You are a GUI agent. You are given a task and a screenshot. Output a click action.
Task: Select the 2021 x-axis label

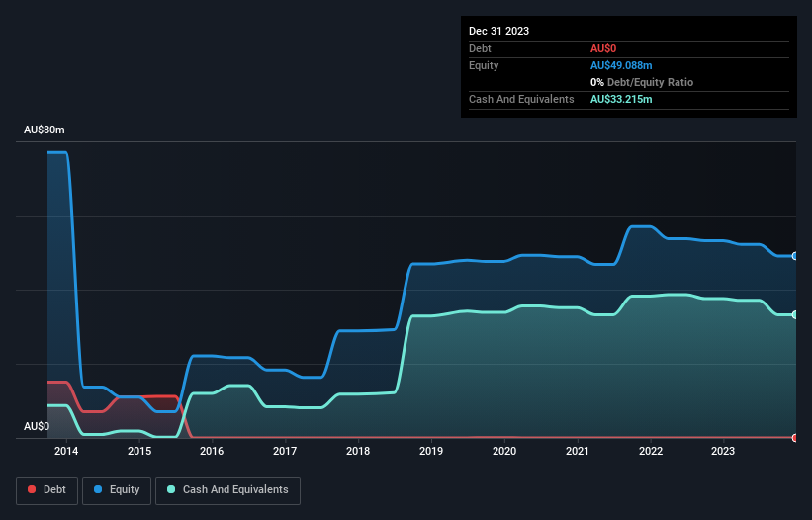click(577, 451)
